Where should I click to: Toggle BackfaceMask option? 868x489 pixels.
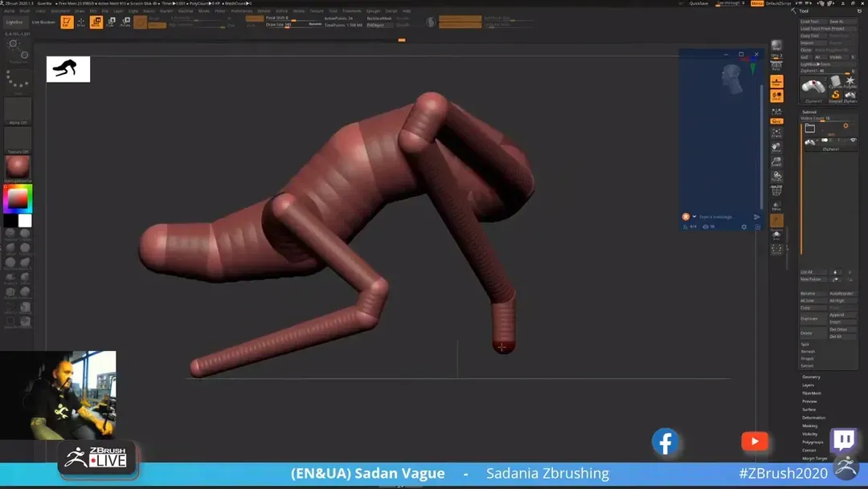point(379,18)
